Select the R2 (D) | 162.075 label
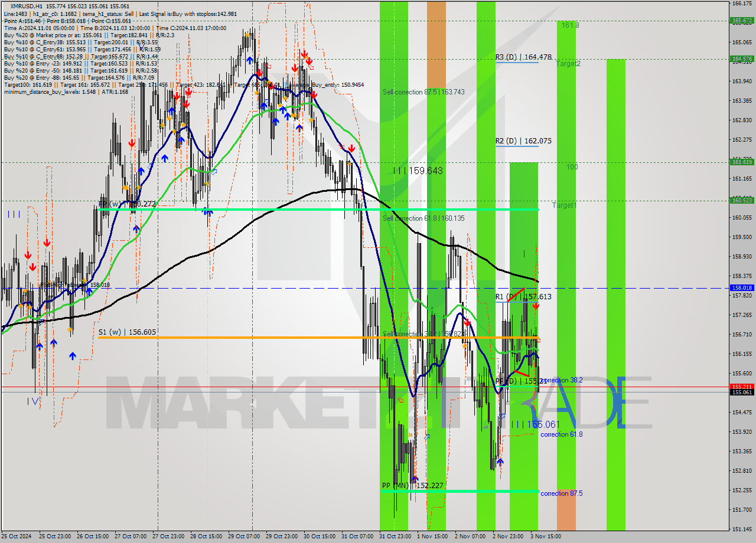756x543 pixels. point(523,141)
